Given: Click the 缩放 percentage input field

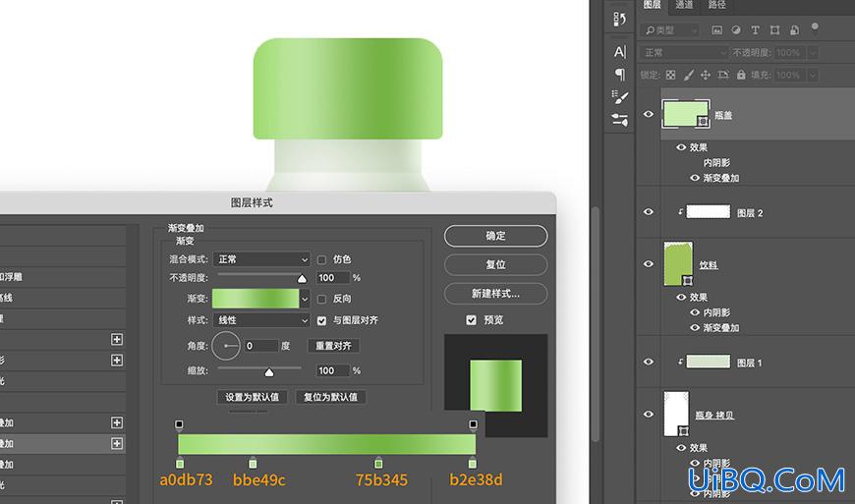Looking at the screenshot, I should tap(332, 370).
